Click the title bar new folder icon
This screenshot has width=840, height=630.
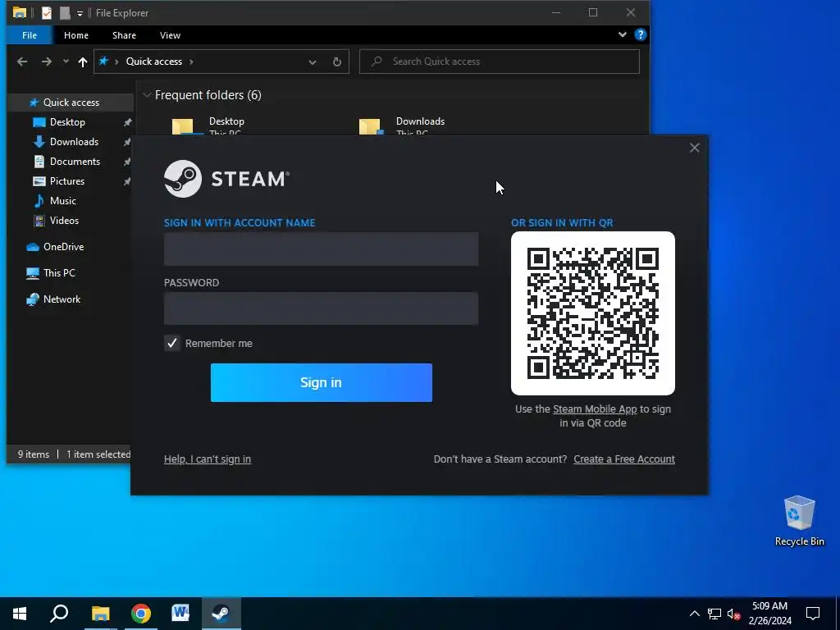(x=65, y=13)
